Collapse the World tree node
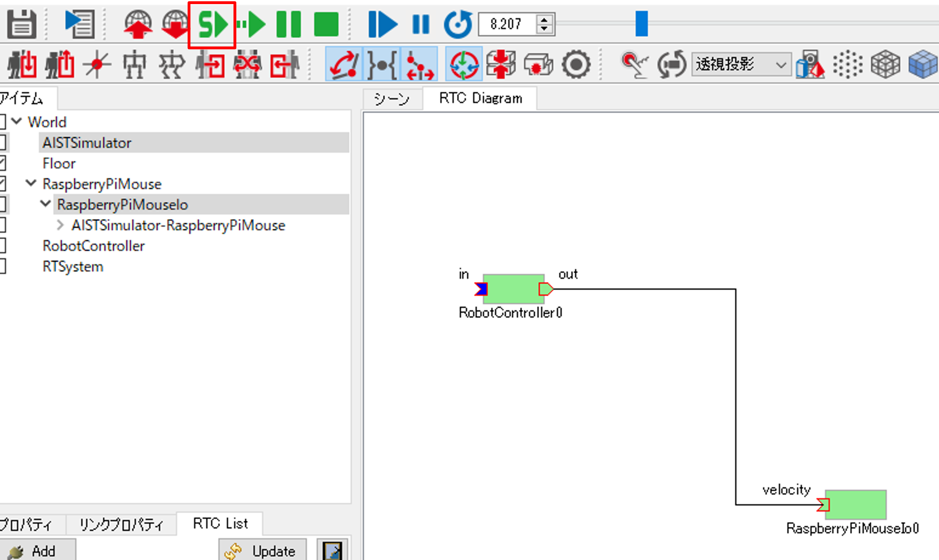This screenshot has width=939, height=560. pyautogui.click(x=16, y=122)
